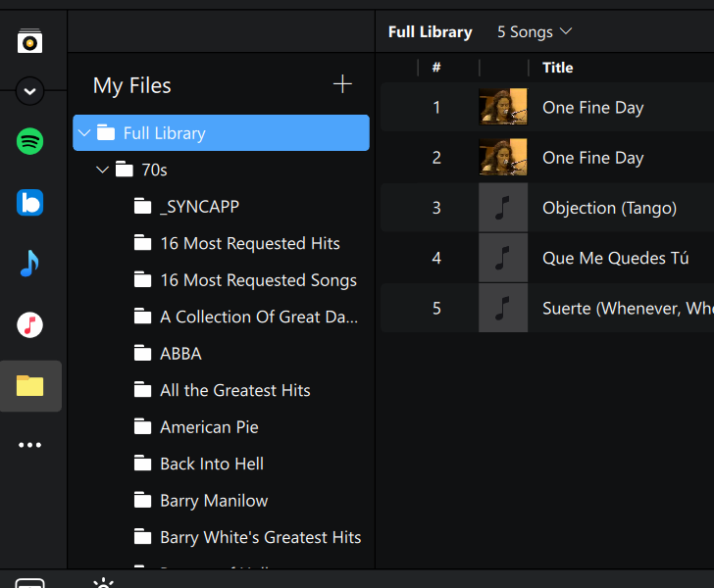Select the American Pie folder
The height and width of the screenshot is (588, 714).
click(209, 427)
